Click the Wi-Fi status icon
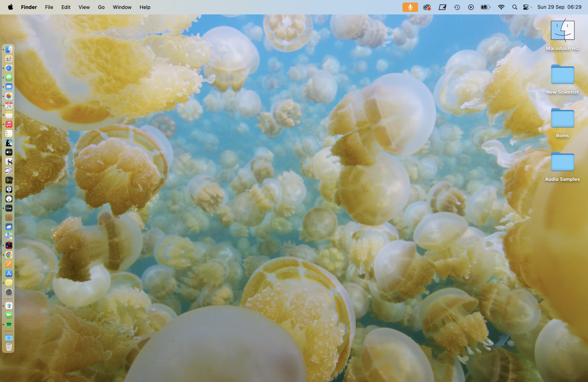 point(501,7)
